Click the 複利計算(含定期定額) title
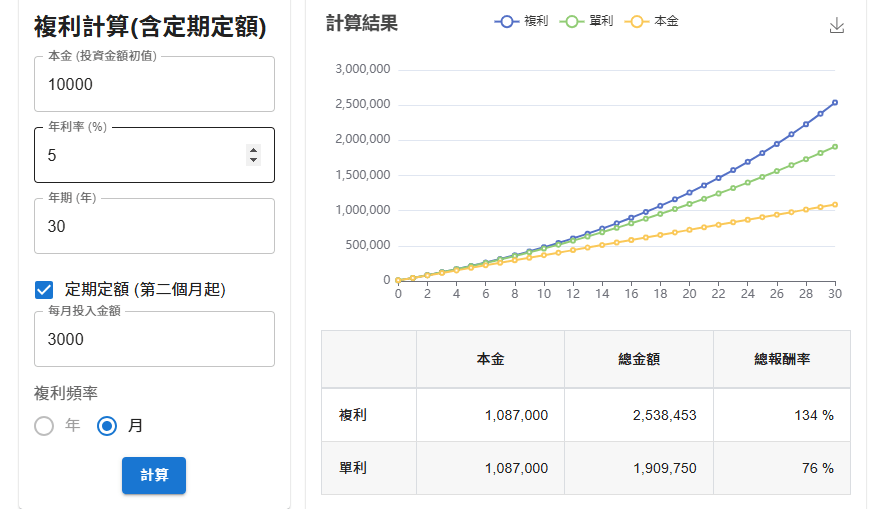The image size is (874, 509). [150, 27]
